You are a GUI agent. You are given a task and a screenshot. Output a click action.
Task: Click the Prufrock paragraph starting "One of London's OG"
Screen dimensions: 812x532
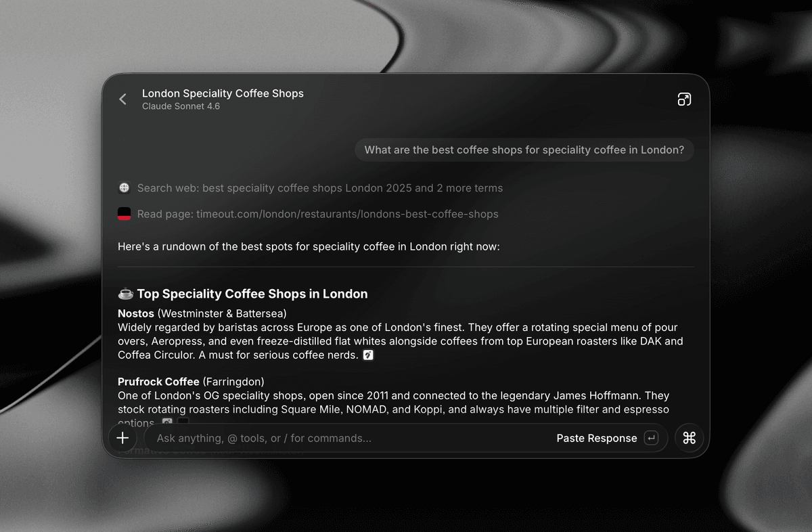(394, 409)
